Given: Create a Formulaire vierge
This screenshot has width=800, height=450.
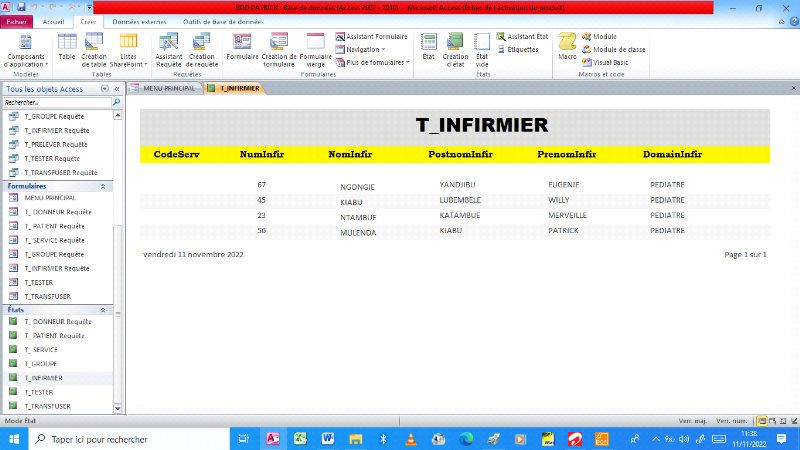Looking at the screenshot, I should pyautogui.click(x=315, y=50).
